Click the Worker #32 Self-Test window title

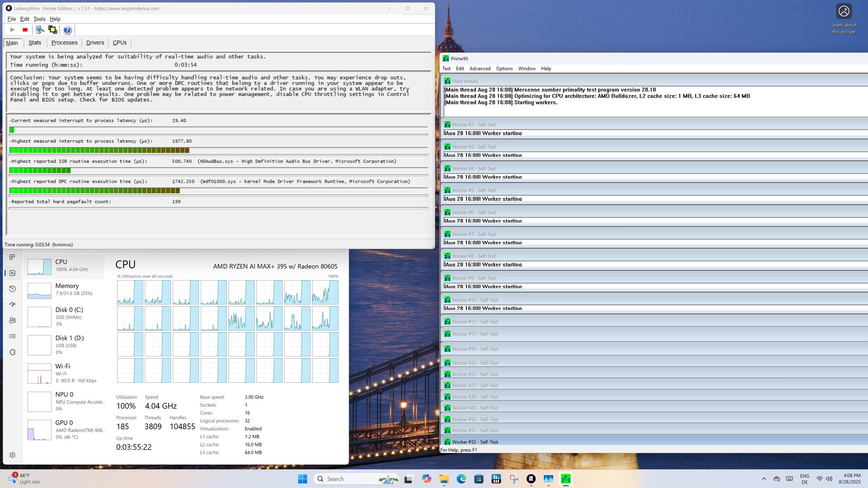click(475, 442)
